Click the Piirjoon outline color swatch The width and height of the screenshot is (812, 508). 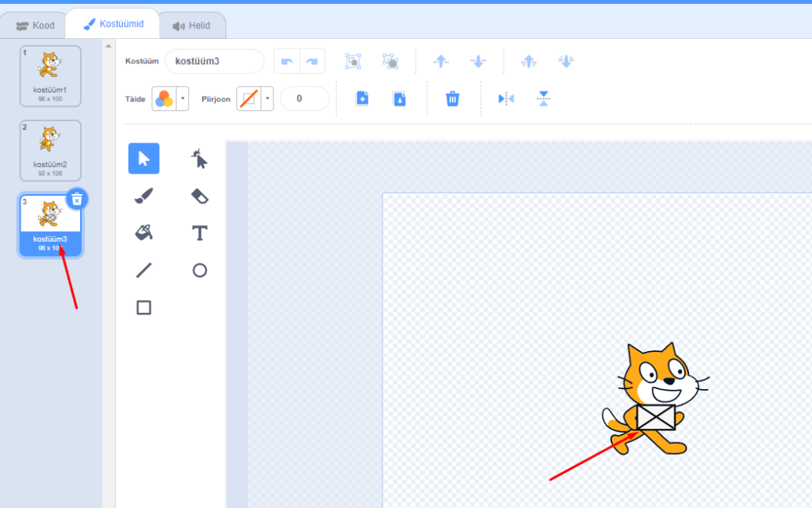(249, 98)
